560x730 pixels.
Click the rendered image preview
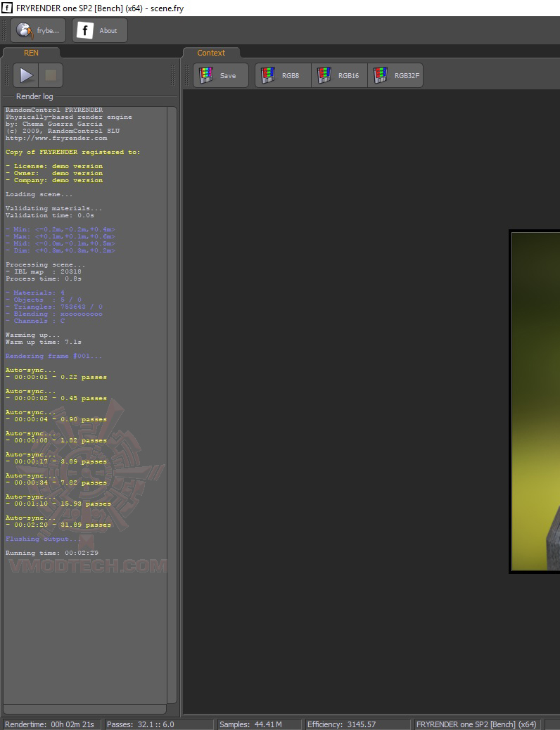[535, 402]
